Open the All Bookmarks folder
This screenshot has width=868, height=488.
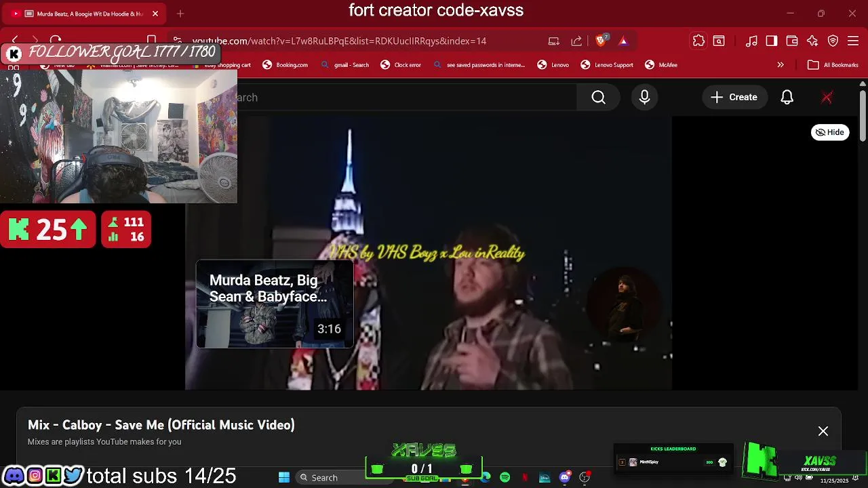tap(833, 65)
